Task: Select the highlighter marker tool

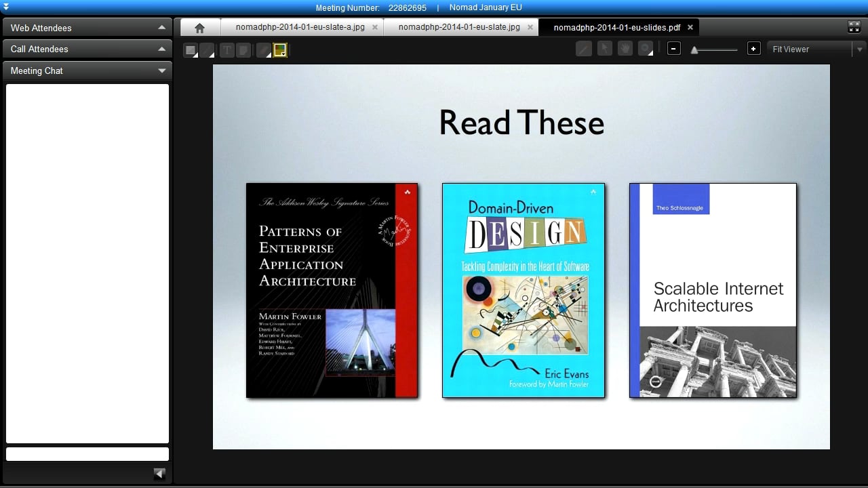Action: click(243, 50)
